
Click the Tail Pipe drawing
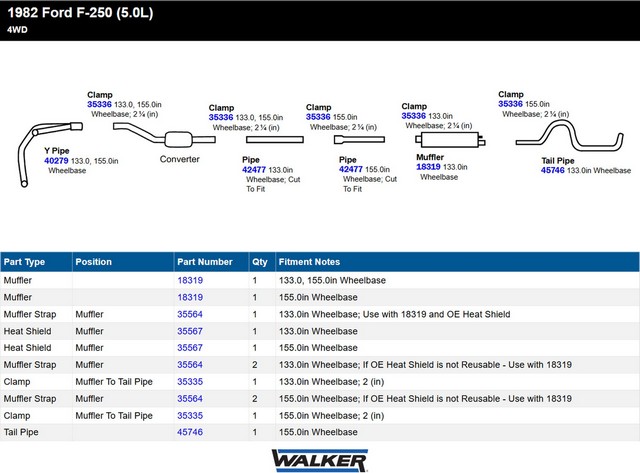(569, 135)
